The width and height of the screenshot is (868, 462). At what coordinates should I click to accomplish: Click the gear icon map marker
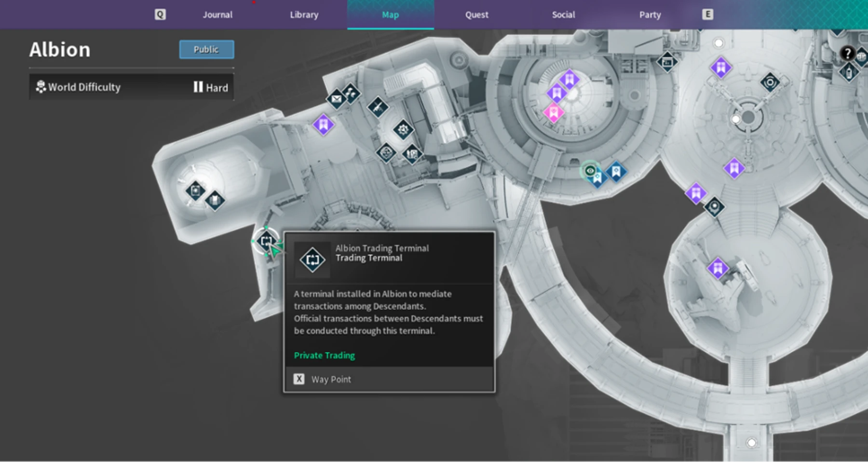[403, 129]
